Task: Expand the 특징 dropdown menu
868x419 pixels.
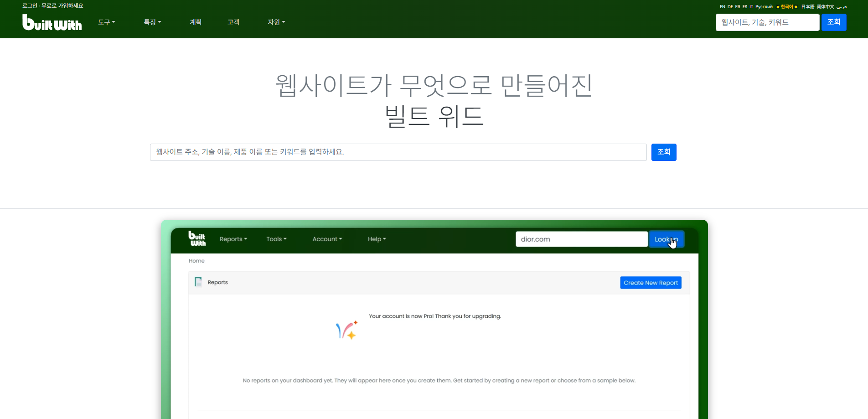Action: [x=152, y=22]
